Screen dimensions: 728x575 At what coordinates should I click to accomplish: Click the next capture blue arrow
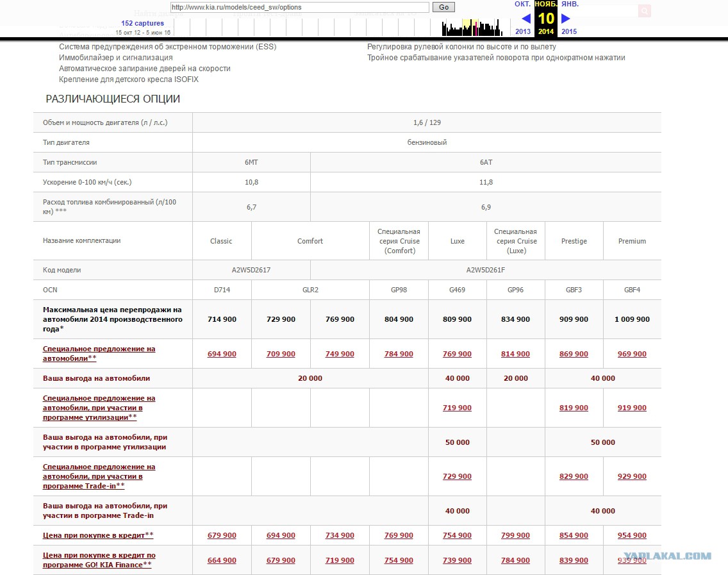point(565,19)
